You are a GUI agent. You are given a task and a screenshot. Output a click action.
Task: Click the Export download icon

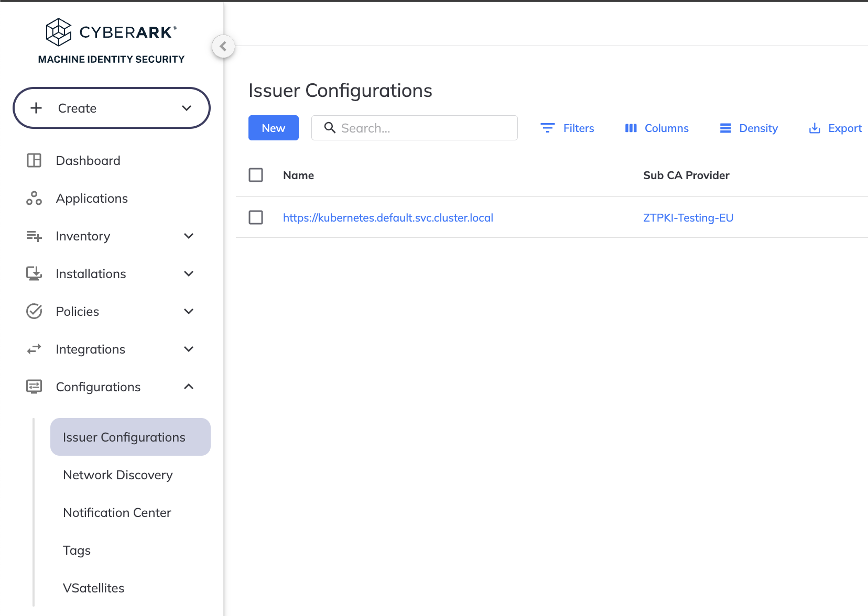815,128
